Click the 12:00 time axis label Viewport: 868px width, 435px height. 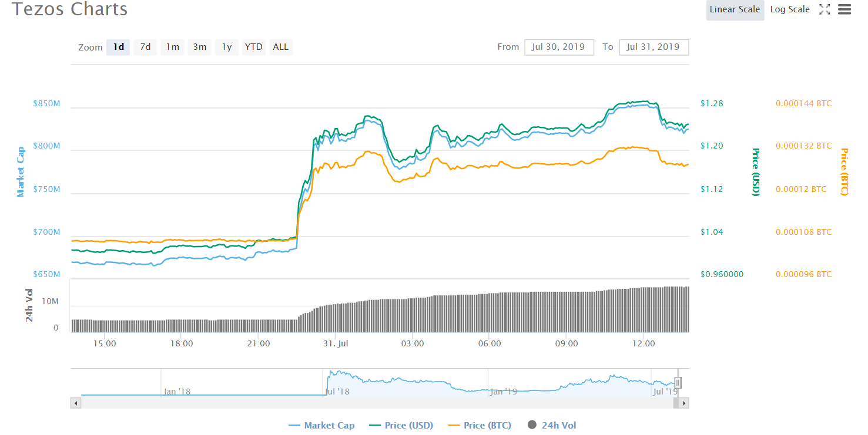pyautogui.click(x=644, y=343)
